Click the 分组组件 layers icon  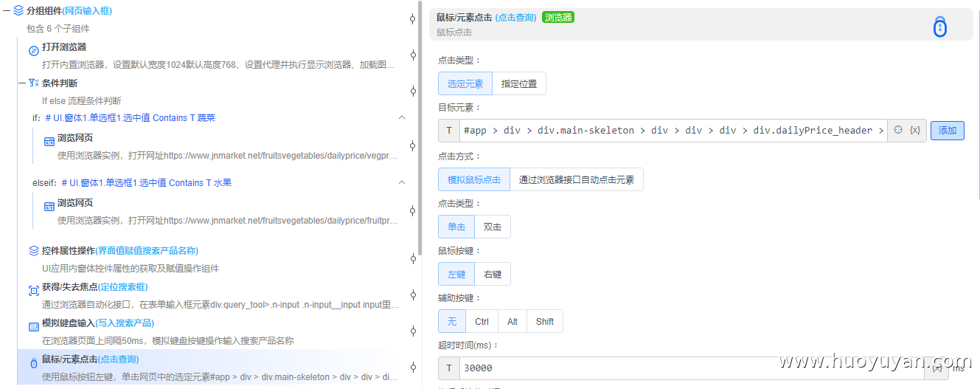click(x=18, y=11)
